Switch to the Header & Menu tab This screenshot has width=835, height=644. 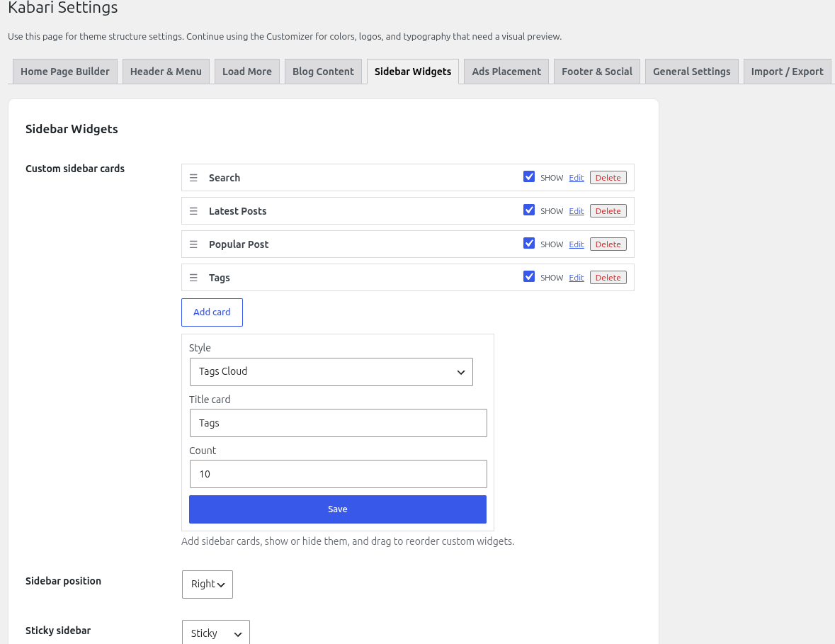tap(166, 72)
